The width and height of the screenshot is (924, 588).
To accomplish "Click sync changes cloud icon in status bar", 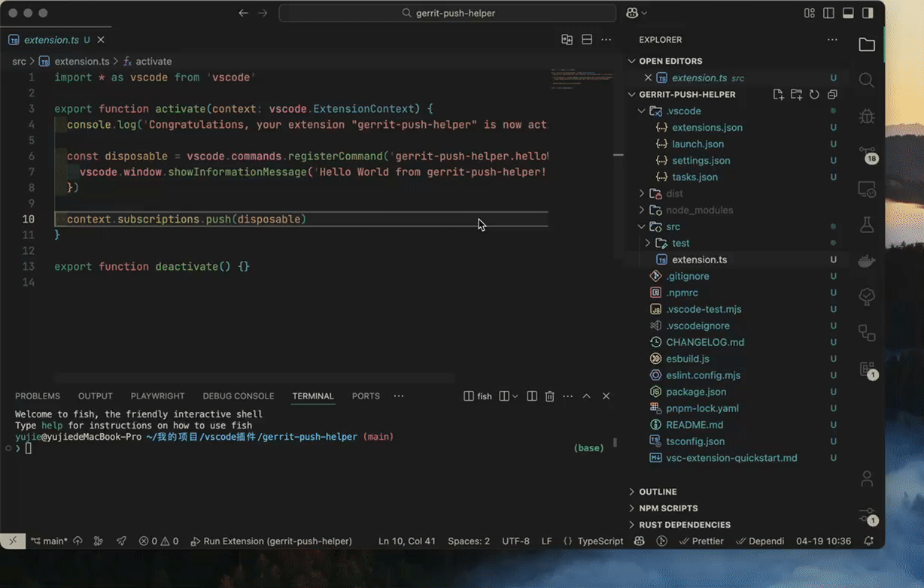I will pos(78,541).
